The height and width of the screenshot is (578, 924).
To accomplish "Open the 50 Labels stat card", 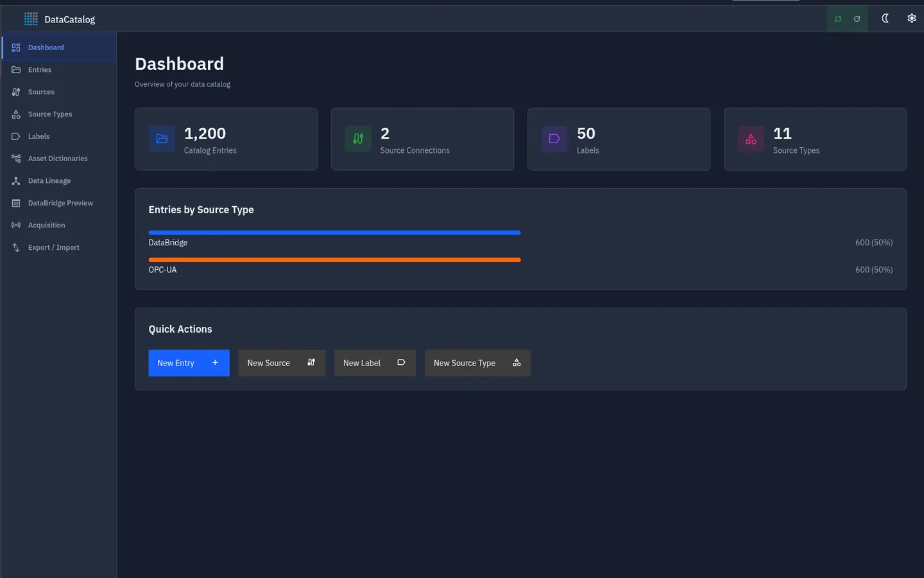I will pos(619,139).
